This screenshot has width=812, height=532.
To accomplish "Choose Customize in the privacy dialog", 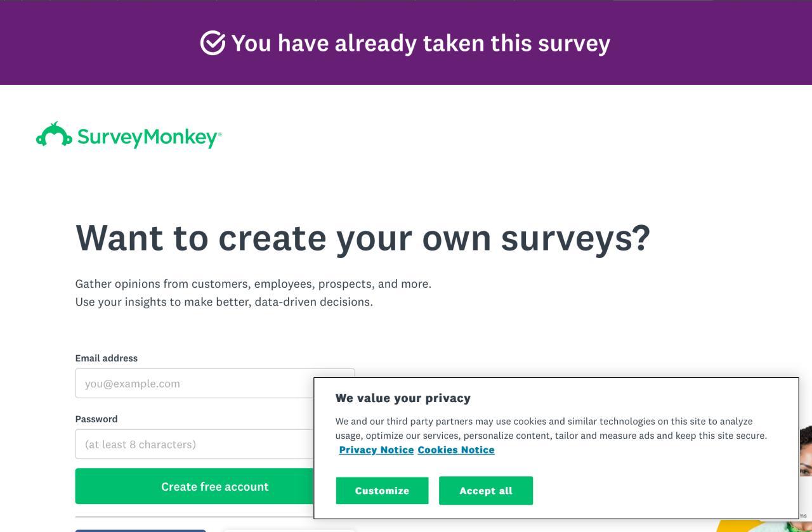I will tap(382, 491).
